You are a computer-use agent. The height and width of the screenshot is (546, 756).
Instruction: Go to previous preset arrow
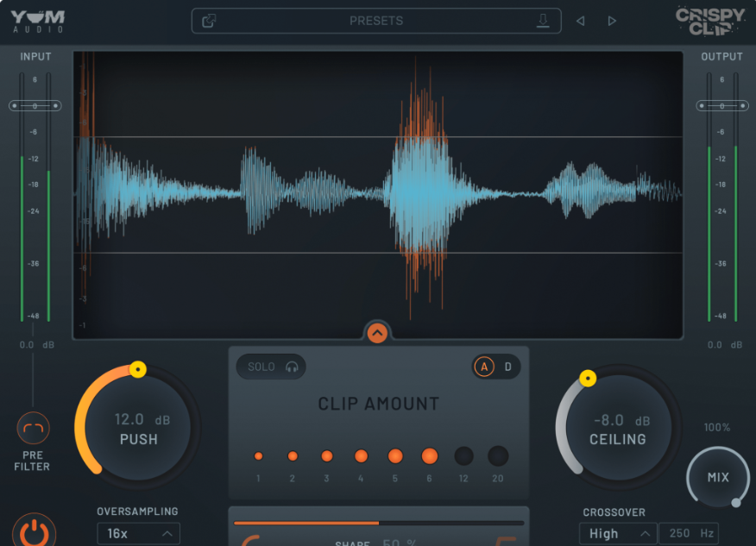pyautogui.click(x=581, y=22)
